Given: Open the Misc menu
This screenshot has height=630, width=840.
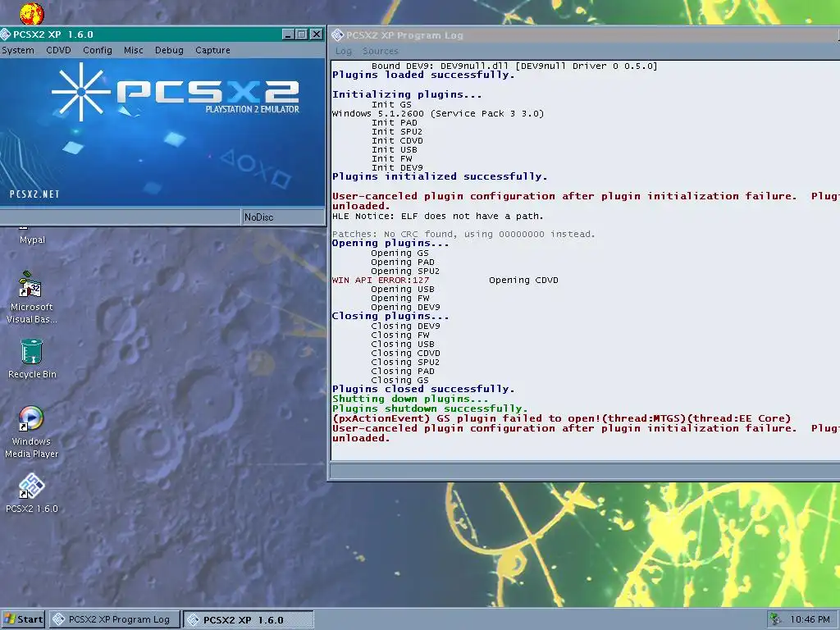Looking at the screenshot, I should point(134,50).
